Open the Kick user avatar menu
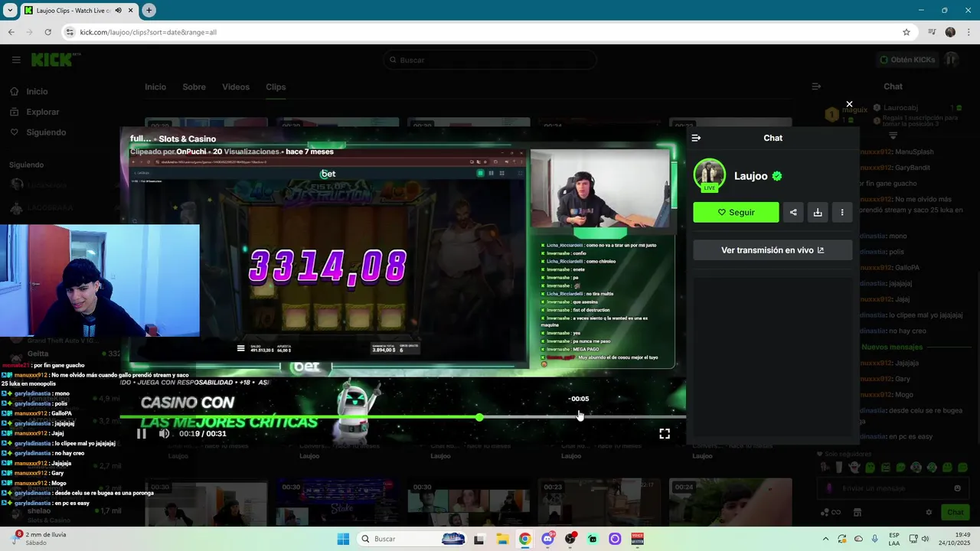Viewport: 980px width, 551px height. pos(951,60)
